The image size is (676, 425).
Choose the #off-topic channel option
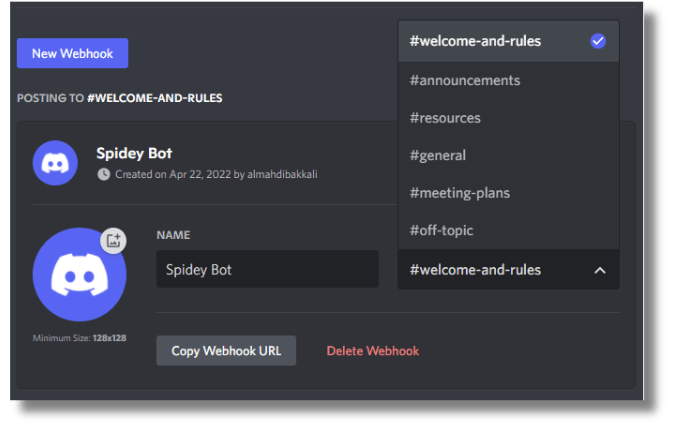pos(441,230)
